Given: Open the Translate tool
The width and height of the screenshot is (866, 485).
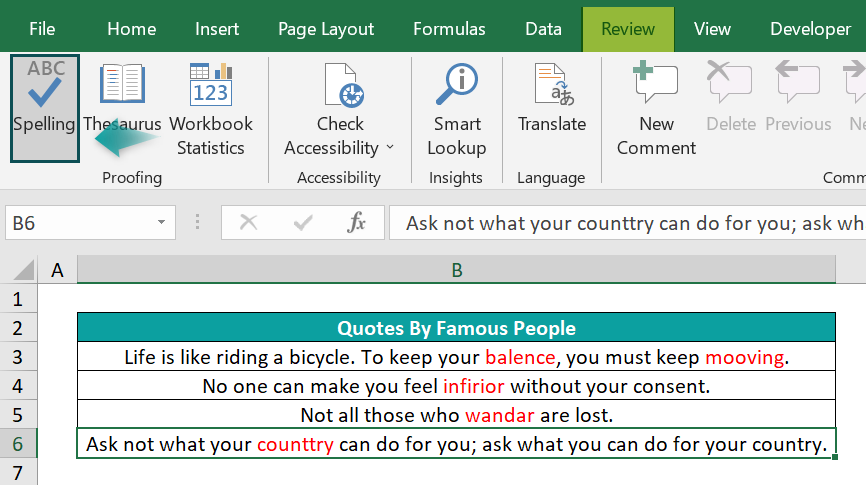Looking at the screenshot, I should point(552,98).
